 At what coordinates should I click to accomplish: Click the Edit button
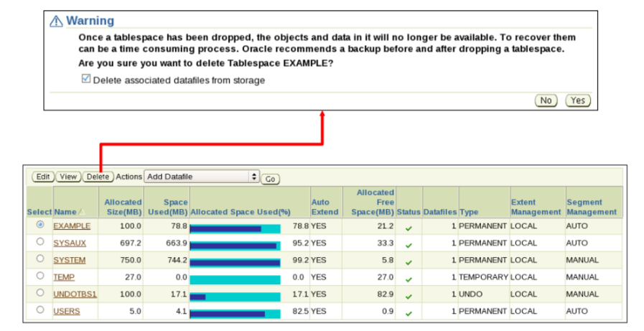point(43,177)
